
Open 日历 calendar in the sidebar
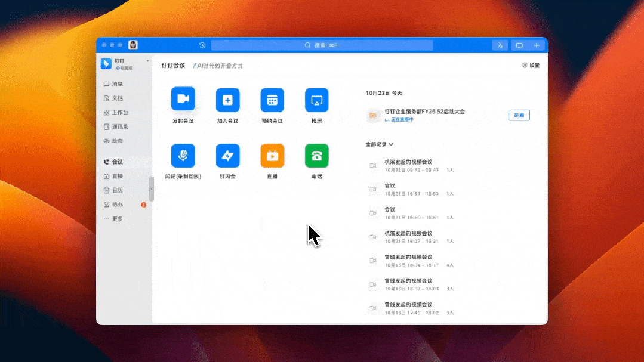(117, 190)
